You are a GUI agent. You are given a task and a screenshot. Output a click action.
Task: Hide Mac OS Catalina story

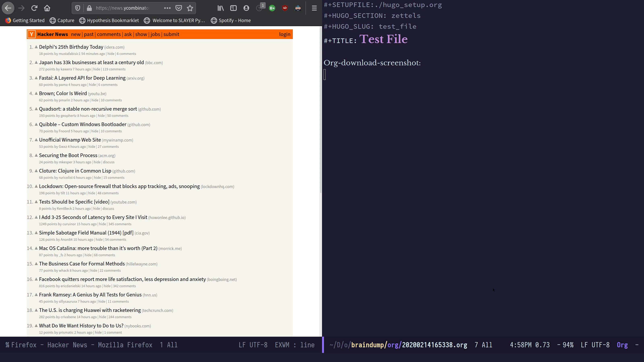point(88,255)
